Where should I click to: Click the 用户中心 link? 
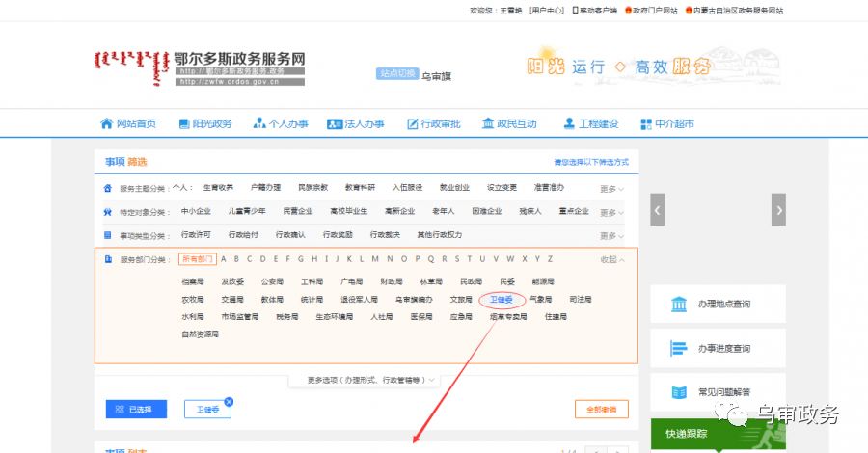pos(547,11)
